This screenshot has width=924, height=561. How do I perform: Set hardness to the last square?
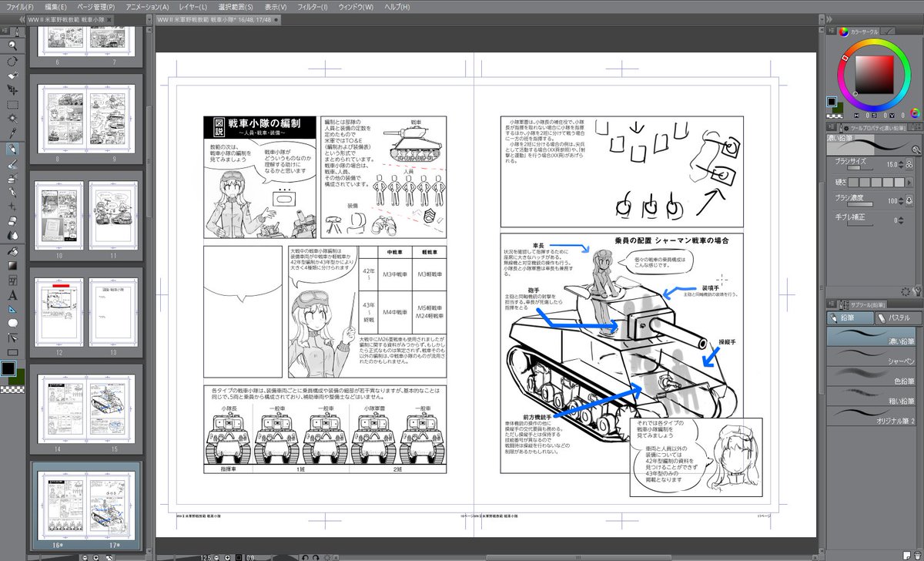point(899,182)
